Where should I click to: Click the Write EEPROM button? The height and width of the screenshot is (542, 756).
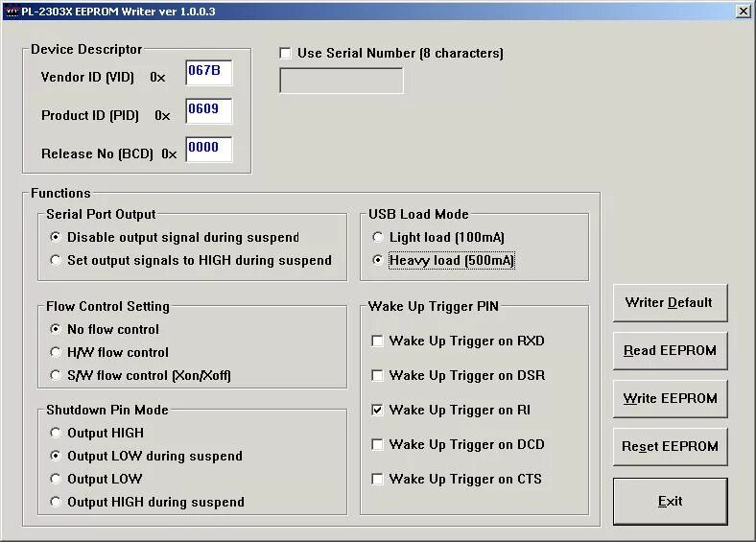(x=670, y=398)
